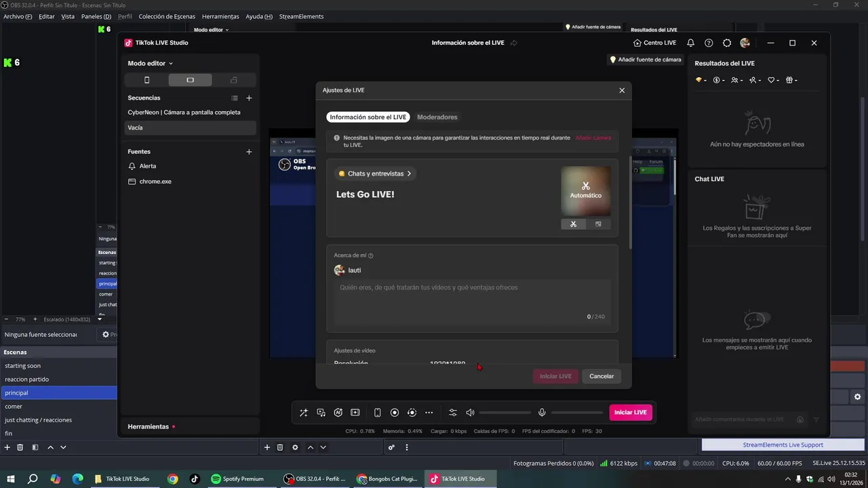Toggle the mobile preview phone icon

[x=378, y=413]
